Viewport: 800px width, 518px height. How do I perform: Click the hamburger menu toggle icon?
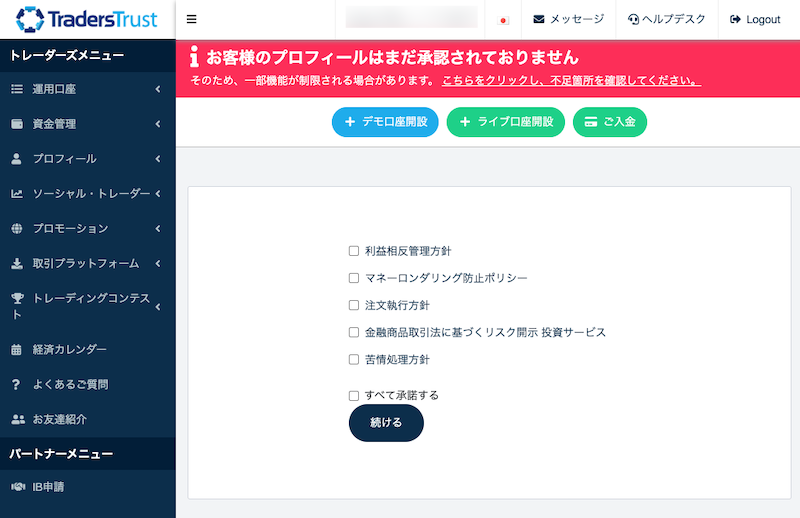[191, 19]
